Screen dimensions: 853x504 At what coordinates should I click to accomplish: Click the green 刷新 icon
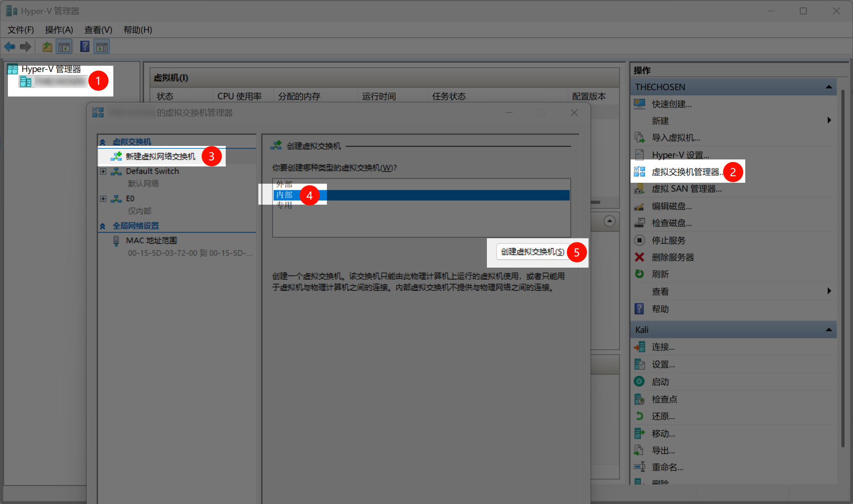coord(639,274)
